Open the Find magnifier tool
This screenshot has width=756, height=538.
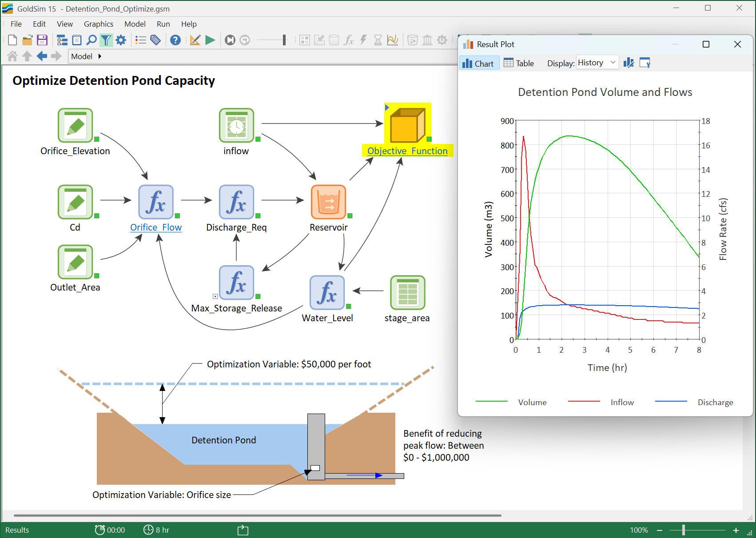tap(92, 40)
